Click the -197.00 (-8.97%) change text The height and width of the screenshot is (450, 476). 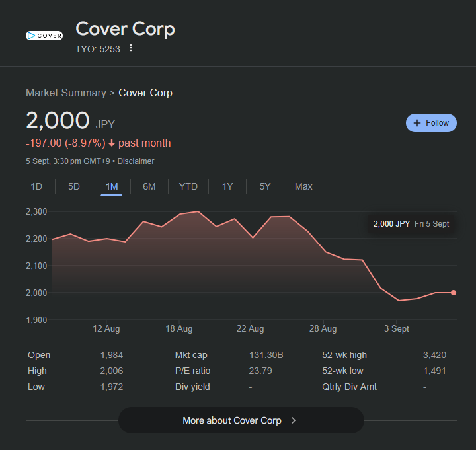[x=65, y=143]
